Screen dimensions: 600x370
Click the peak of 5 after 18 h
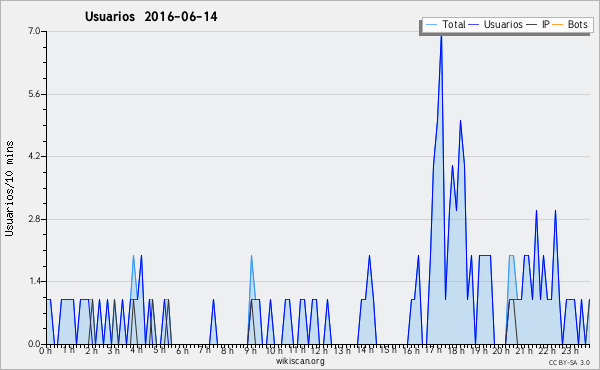(460, 121)
